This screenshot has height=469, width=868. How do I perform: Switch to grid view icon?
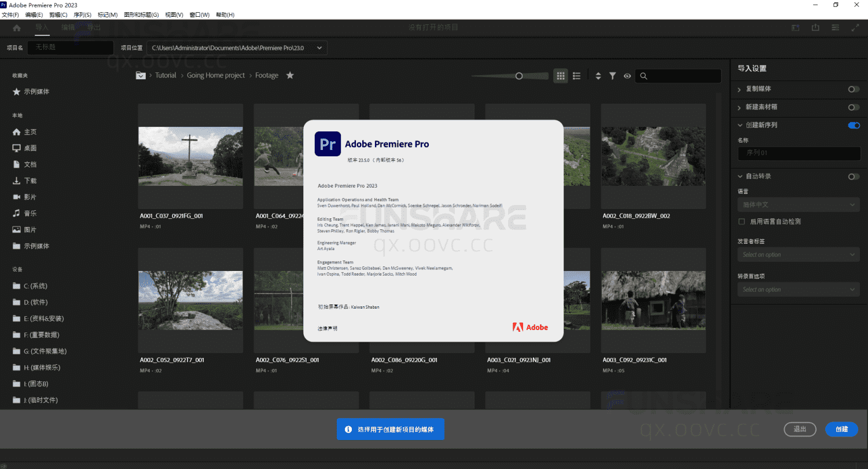coord(560,76)
